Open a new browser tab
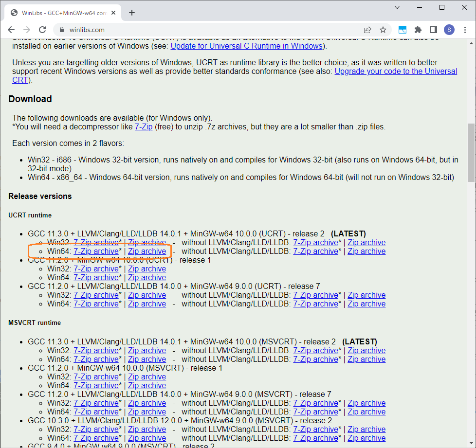The height and width of the screenshot is (448, 476). pyautogui.click(x=132, y=13)
